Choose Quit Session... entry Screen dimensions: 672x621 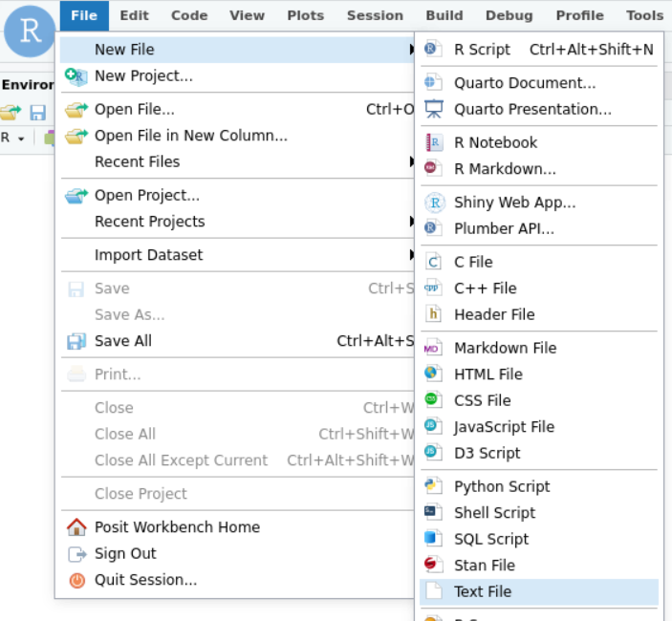point(237,580)
